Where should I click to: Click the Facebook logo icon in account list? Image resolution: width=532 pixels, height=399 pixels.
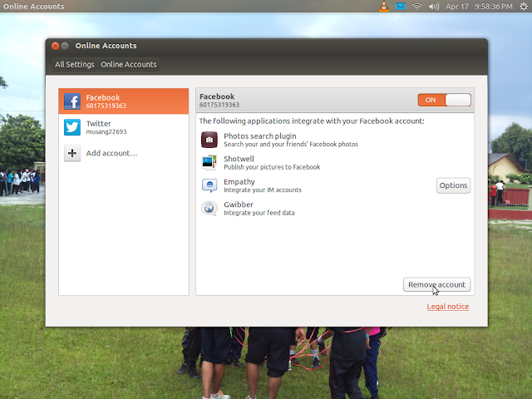tap(72, 101)
